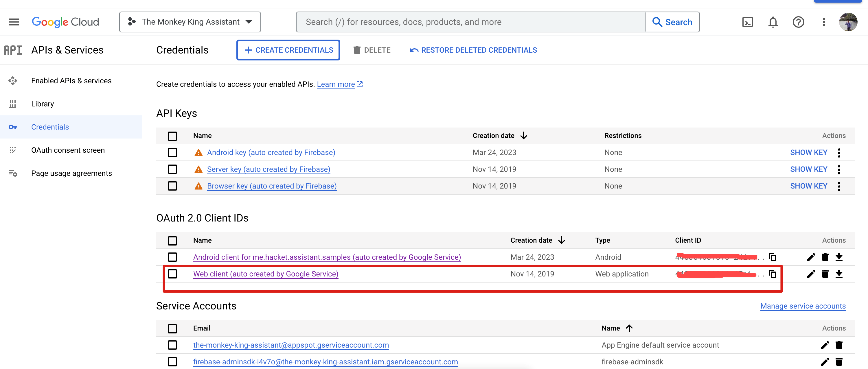
Task: Open the hamburger navigation menu
Action: coord(14,22)
